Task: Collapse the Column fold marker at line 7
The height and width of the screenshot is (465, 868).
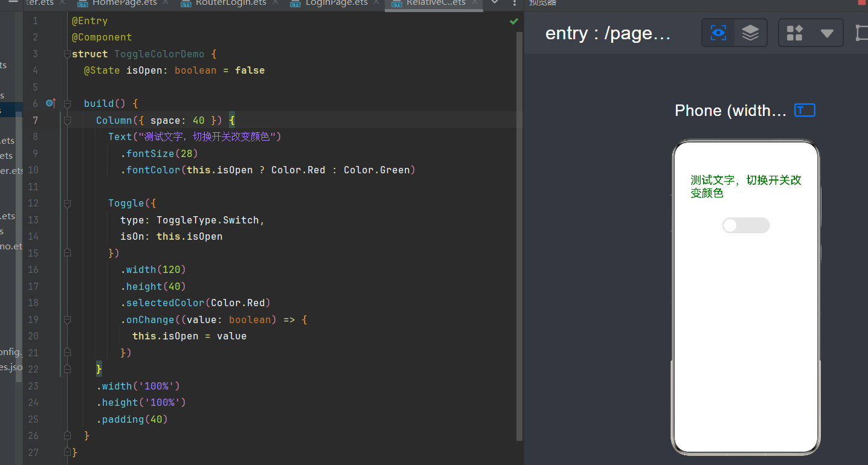Action: [x=67, y=120]
